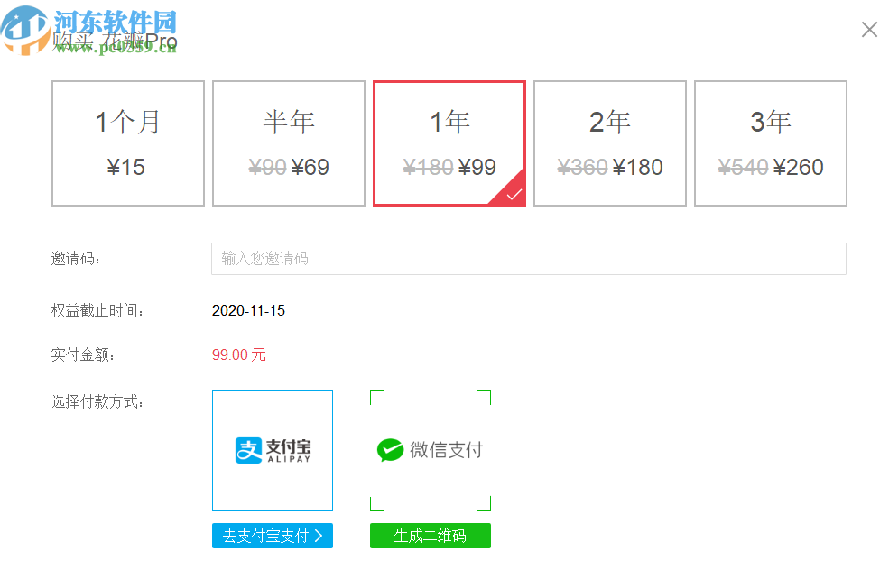Click the 99.00 元 payment amount

(239, 354)
